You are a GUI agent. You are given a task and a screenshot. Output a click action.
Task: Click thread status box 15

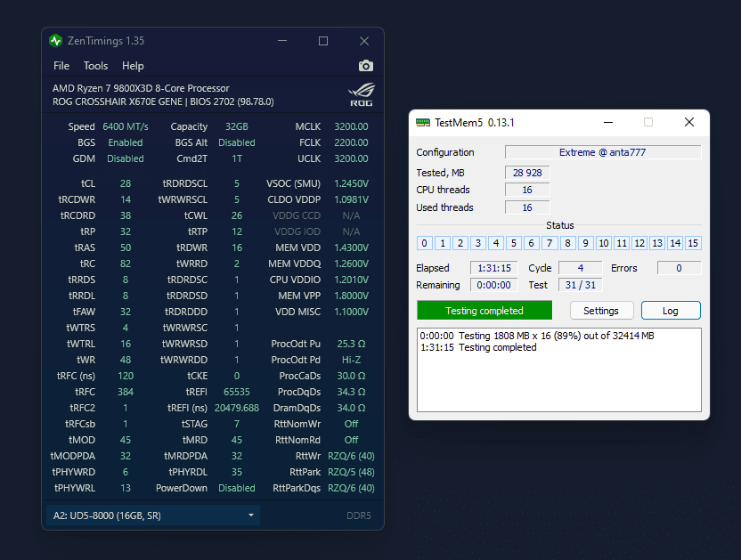(693, 243)
